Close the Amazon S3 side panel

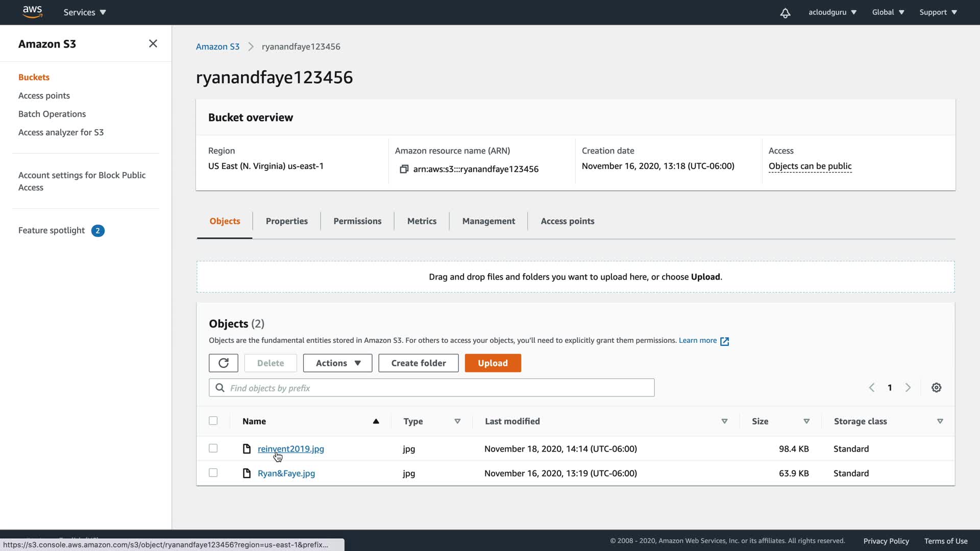click(x=153, y=44)
